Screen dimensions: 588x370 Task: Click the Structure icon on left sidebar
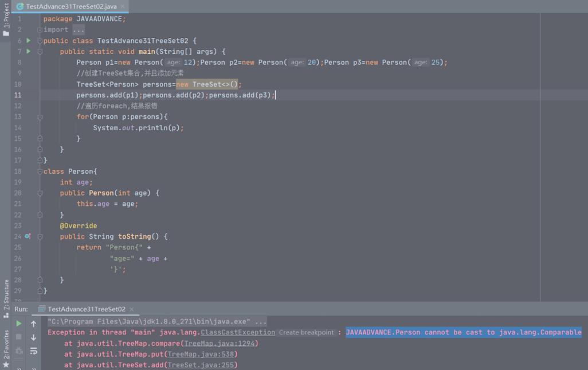(6, 315)
